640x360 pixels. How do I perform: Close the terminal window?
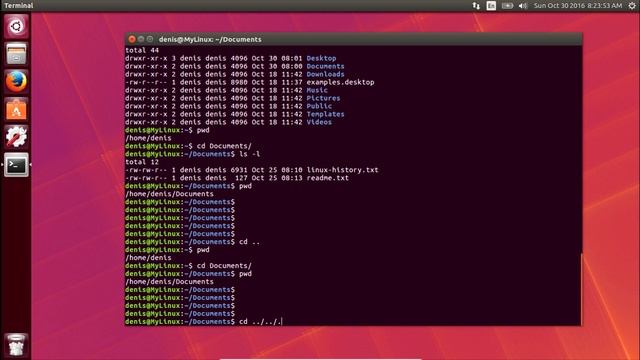132,39
